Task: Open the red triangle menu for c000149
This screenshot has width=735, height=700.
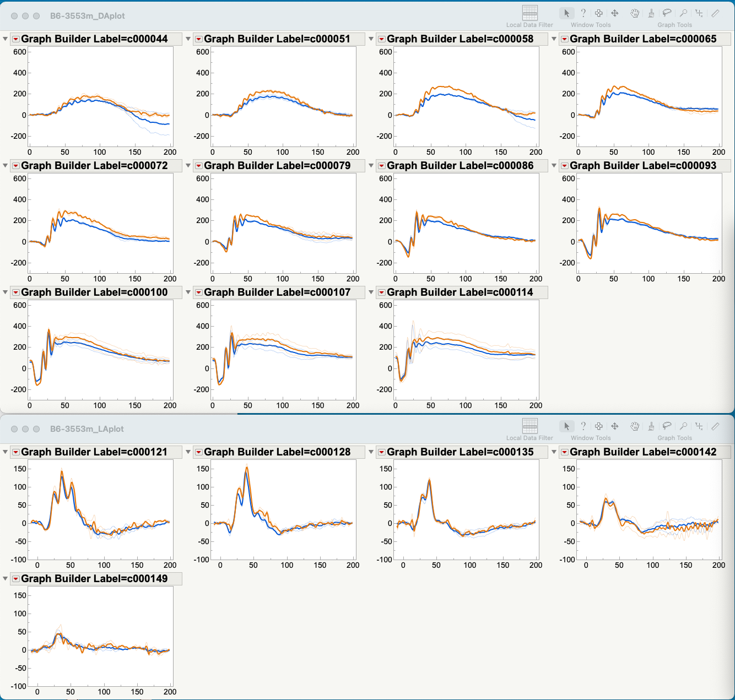Action: tap(15, 579)
